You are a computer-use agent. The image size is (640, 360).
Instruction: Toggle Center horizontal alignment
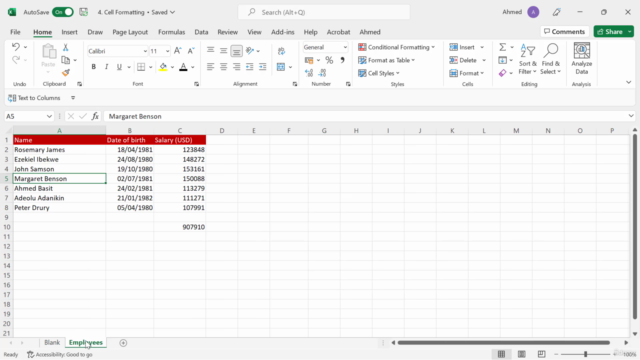[x=223, y=67]
